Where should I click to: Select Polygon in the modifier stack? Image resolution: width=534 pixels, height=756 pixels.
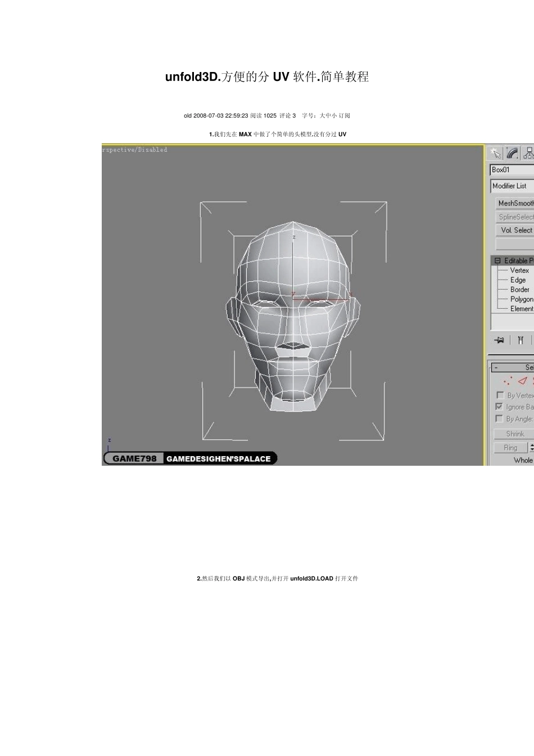tap(521, 299)
